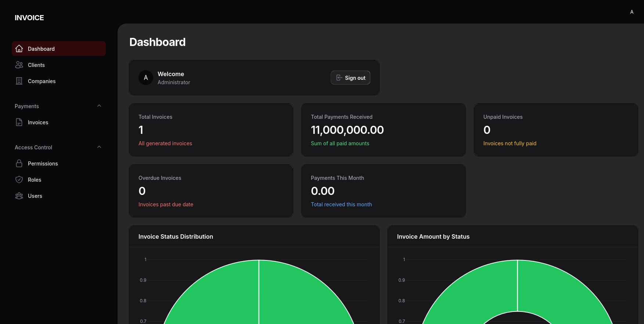Click the Roles shield icon
Image resolution: width=644 pixels, height=324 pixels.
point(19,179)
